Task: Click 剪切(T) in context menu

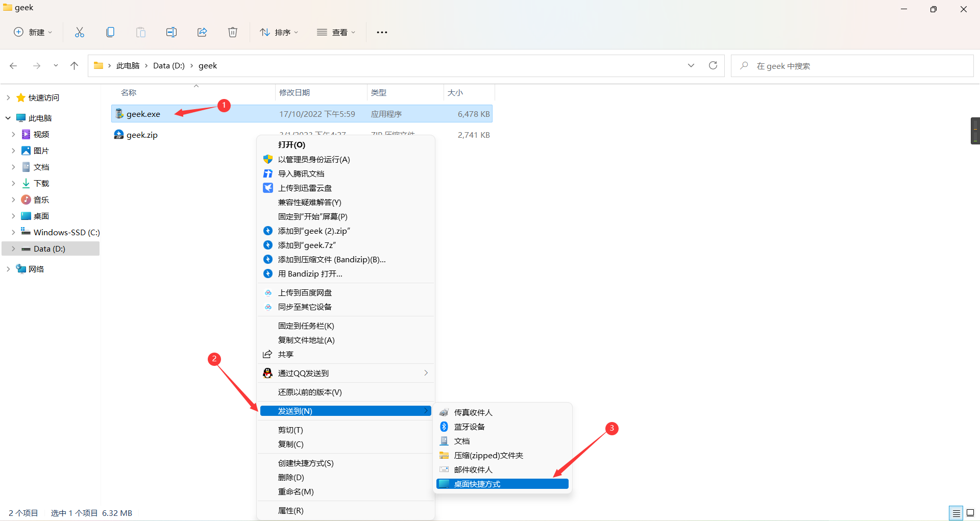Action: (x=346, y=430)
